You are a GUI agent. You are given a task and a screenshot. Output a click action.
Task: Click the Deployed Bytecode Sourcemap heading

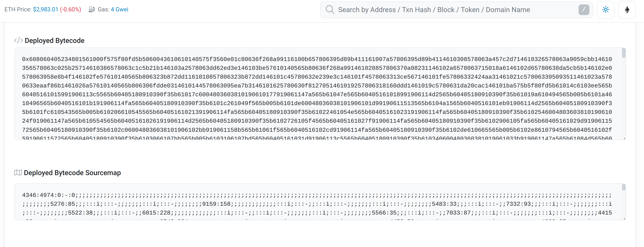[x=72, y=173]
